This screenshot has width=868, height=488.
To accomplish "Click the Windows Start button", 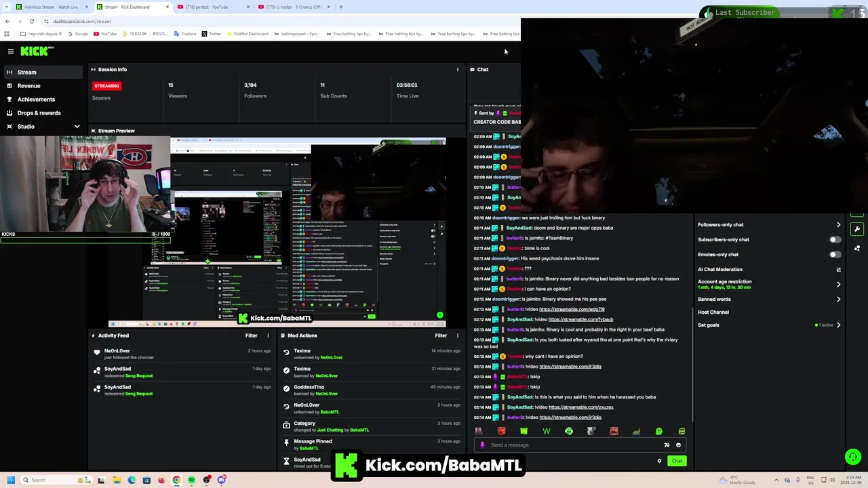I will [x=11, y=480].
